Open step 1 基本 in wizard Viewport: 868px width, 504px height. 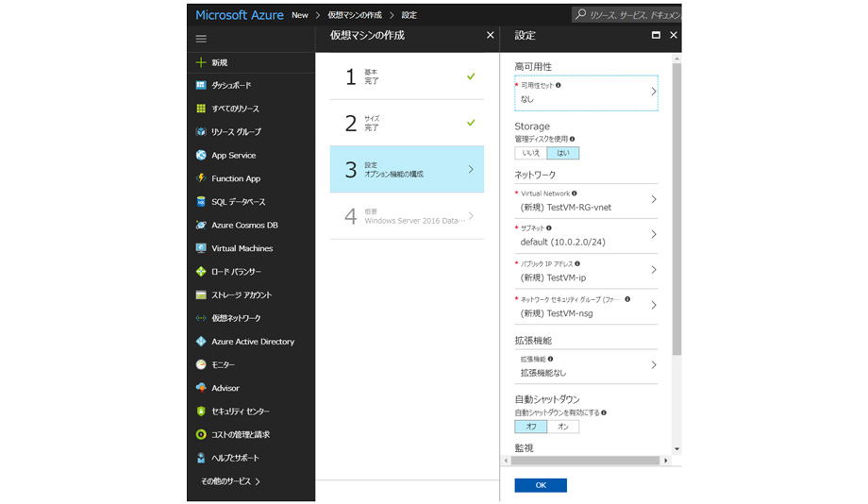(407, 76)
